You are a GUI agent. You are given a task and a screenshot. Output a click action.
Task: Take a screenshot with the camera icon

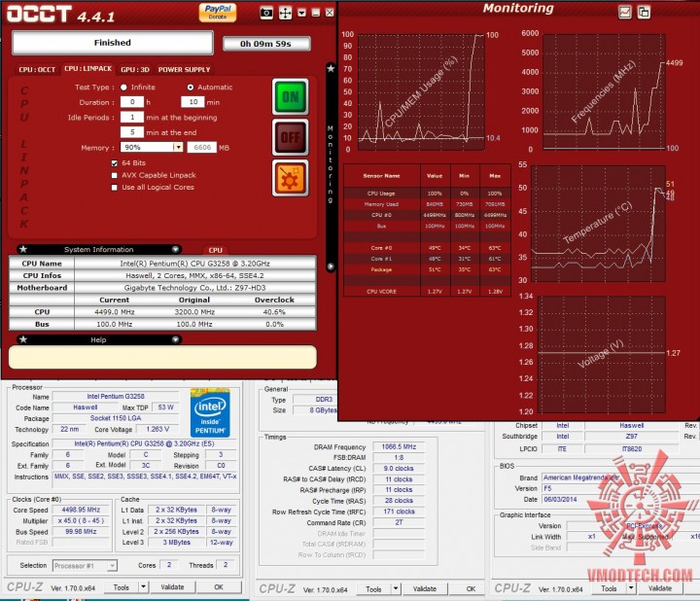pyautogui.click(x=266, y=13)
